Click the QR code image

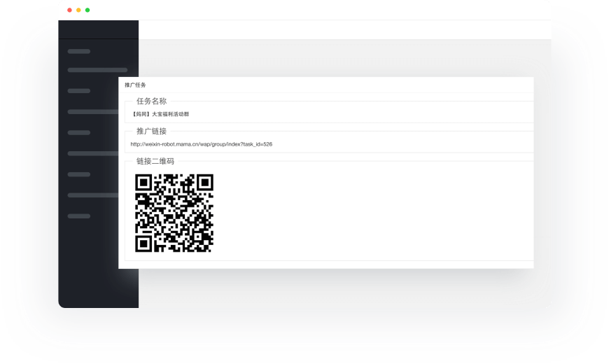(x=174, y=213)
